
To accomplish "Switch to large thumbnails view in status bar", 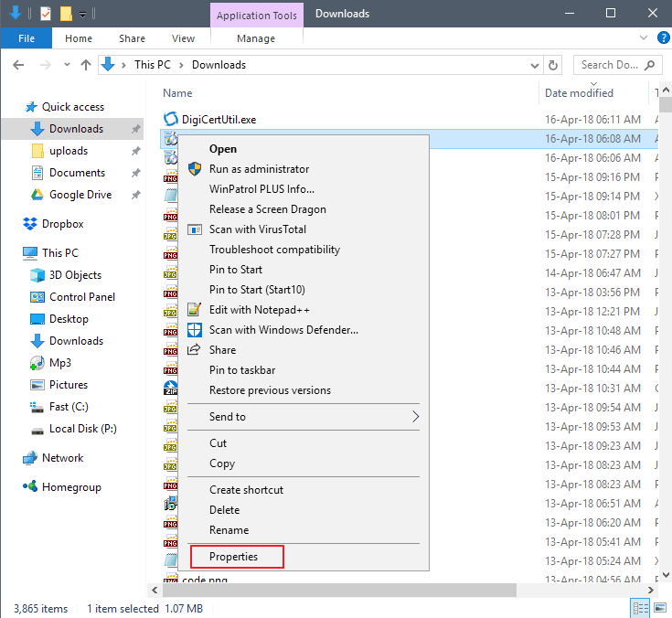I will [659, 608].
